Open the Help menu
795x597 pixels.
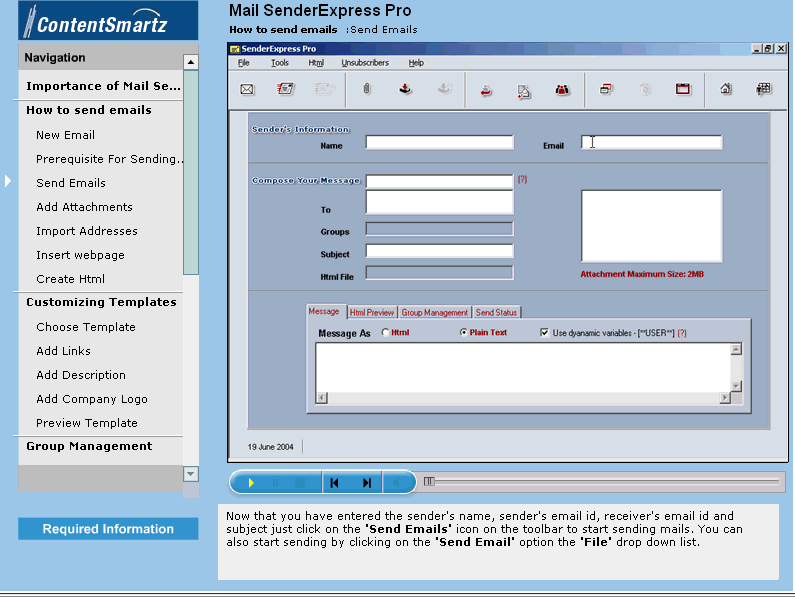[x=416, y=63]
